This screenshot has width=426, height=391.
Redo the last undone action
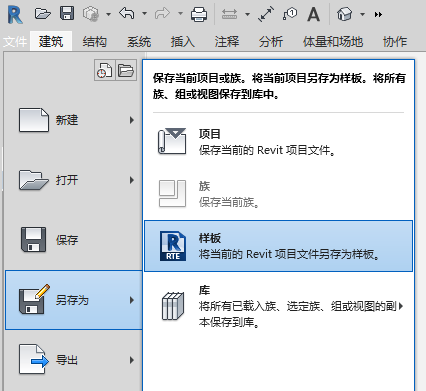point(163,14)
